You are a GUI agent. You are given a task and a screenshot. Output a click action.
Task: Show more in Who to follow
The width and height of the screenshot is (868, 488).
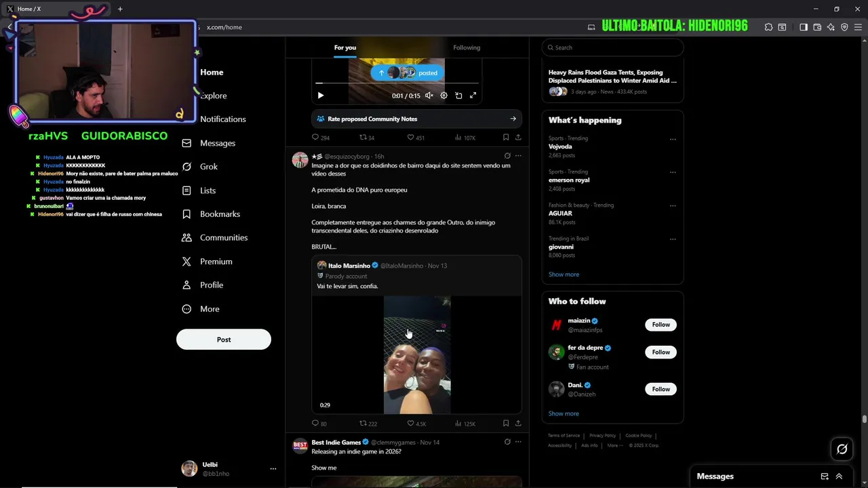(x=564, y=413)
